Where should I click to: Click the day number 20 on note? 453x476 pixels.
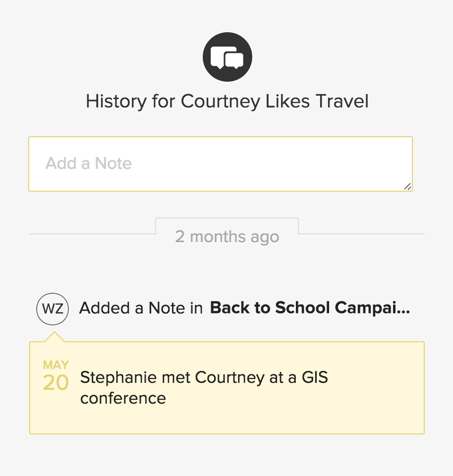[x=56, y=383]
